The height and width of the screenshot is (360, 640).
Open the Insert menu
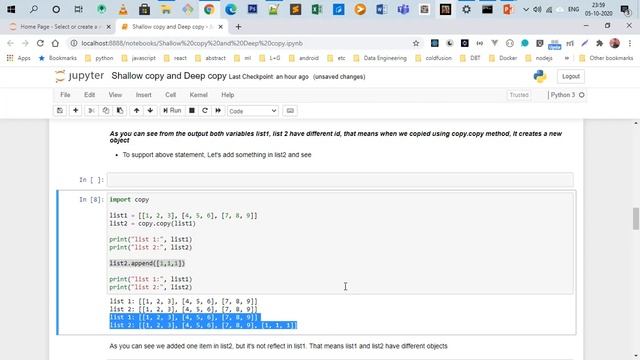[143, 95]
